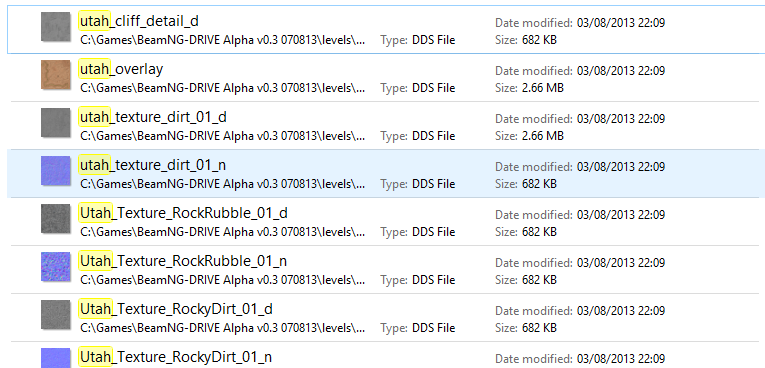This screenshot has height=368, width=765.
Task: Click the folder path under utah_texture_dirt_01_n
Action: (x=223, y=184)
